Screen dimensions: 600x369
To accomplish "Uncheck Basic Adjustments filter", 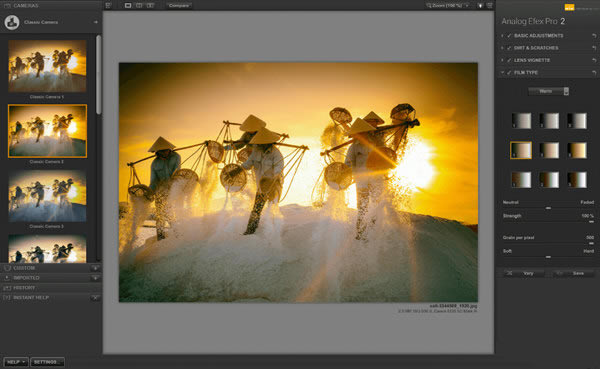I will pyautogui.click(x=509, y=36).
